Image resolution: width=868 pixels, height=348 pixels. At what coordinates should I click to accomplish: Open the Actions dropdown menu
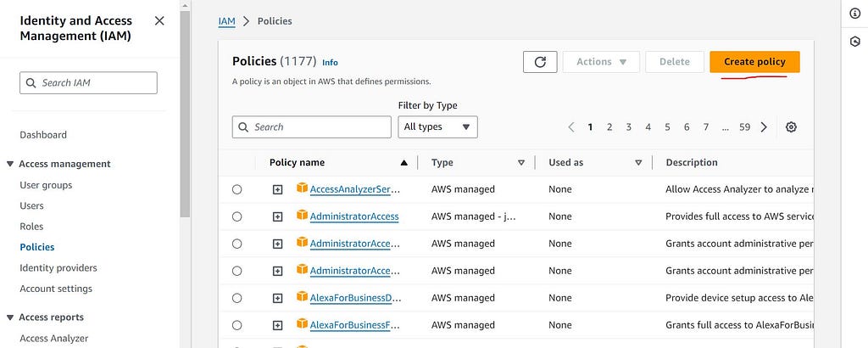pyautogui.click(x=601, y=62)
